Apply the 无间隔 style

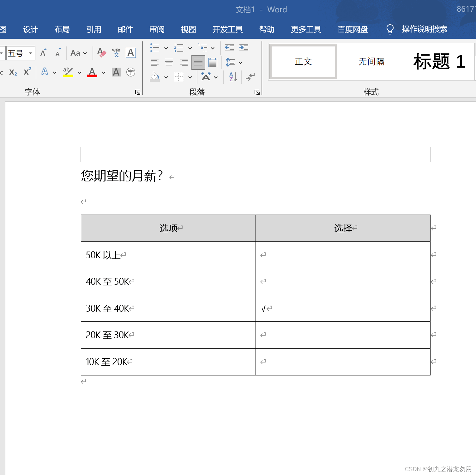371,62
